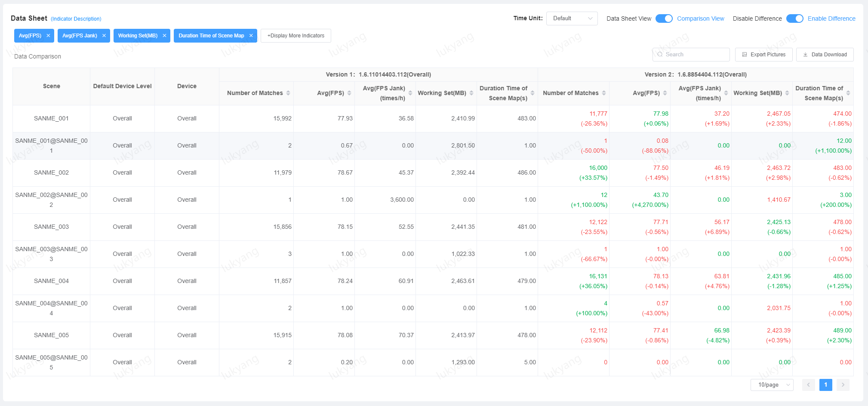This screenshot has width=868, height=406.
Task: Remove the Working Set(MB) indicator tag
Action: [164, 36]
